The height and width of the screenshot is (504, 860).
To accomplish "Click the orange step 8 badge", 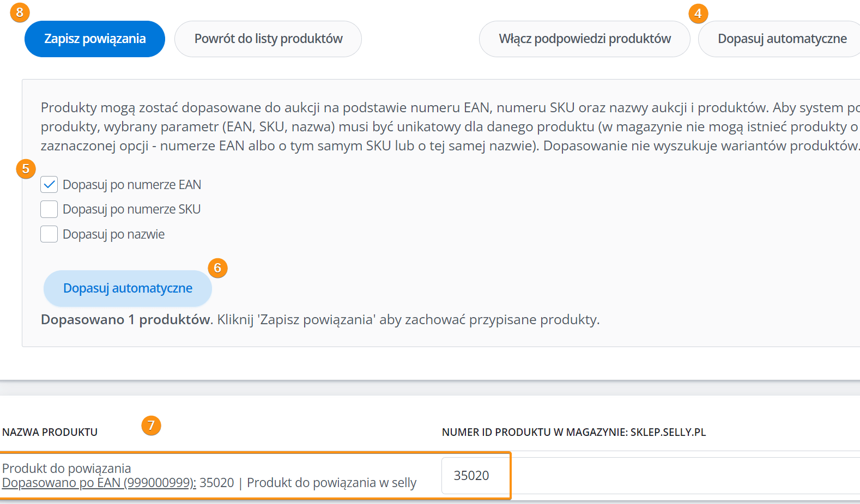I will (x=20, y=13).
